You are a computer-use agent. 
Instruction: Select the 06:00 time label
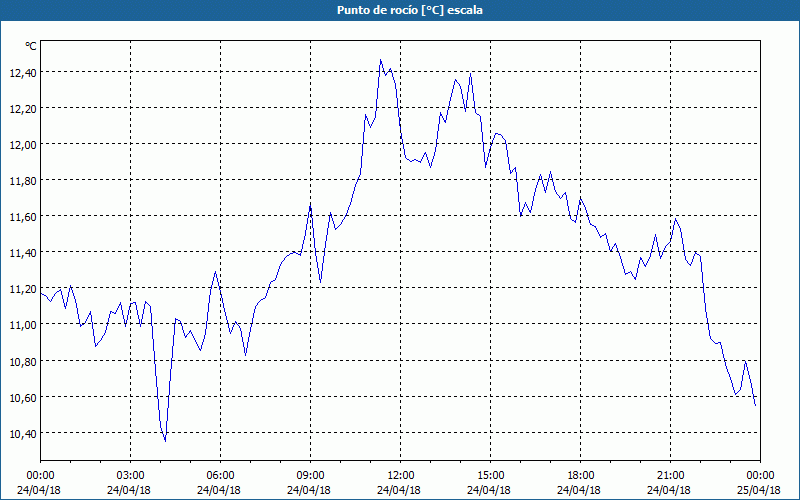pos(220,476)
